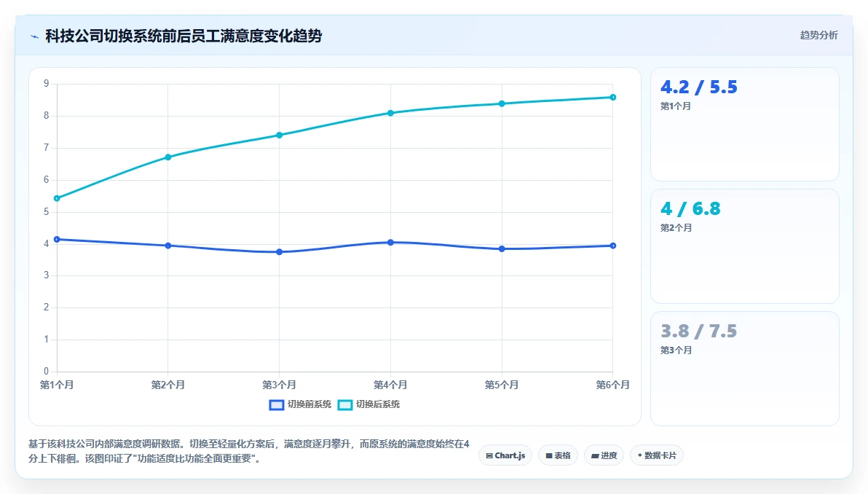Open the 第2个月 data card showing 4 / 6.8
Image resolution: width=868 pixels, height=494 pixels.
pos(744,246)
